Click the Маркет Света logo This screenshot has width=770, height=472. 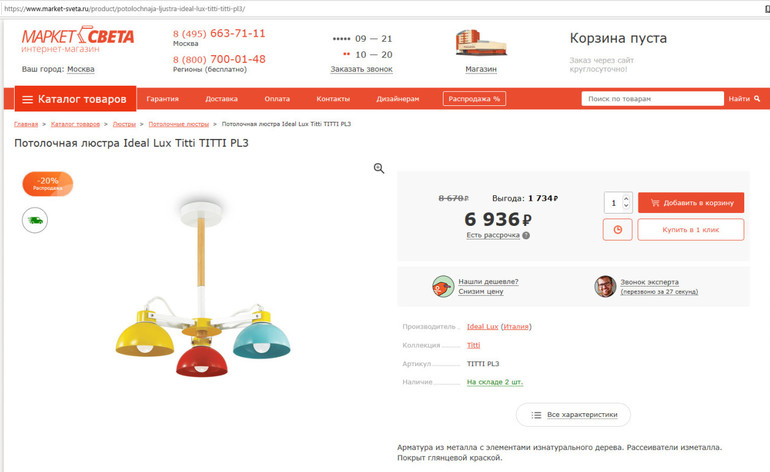78,39
